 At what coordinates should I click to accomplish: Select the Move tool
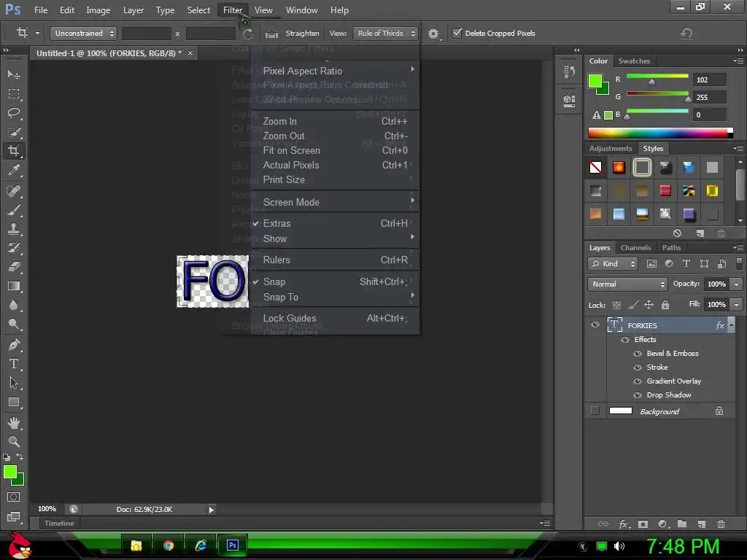coord(14,75)
